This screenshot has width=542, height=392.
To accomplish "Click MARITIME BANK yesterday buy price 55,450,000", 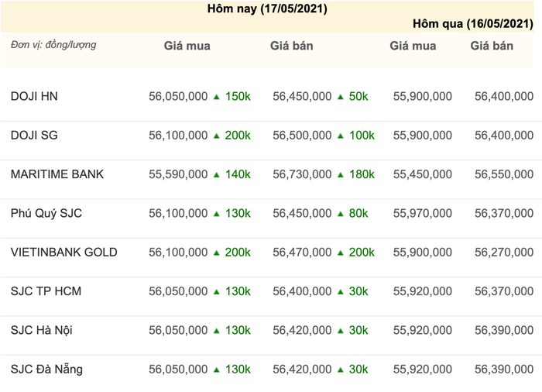I will pyautogui.click(x=423, y=174).
